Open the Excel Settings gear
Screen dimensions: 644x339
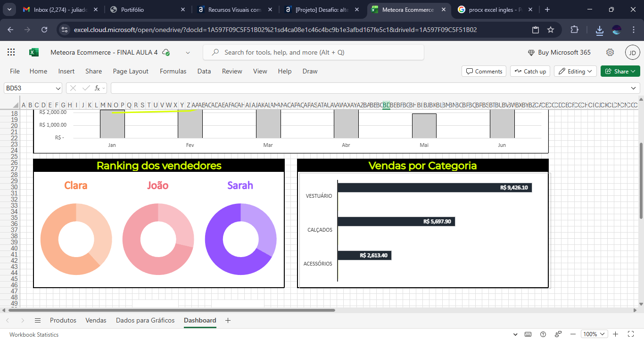point(610,52)
